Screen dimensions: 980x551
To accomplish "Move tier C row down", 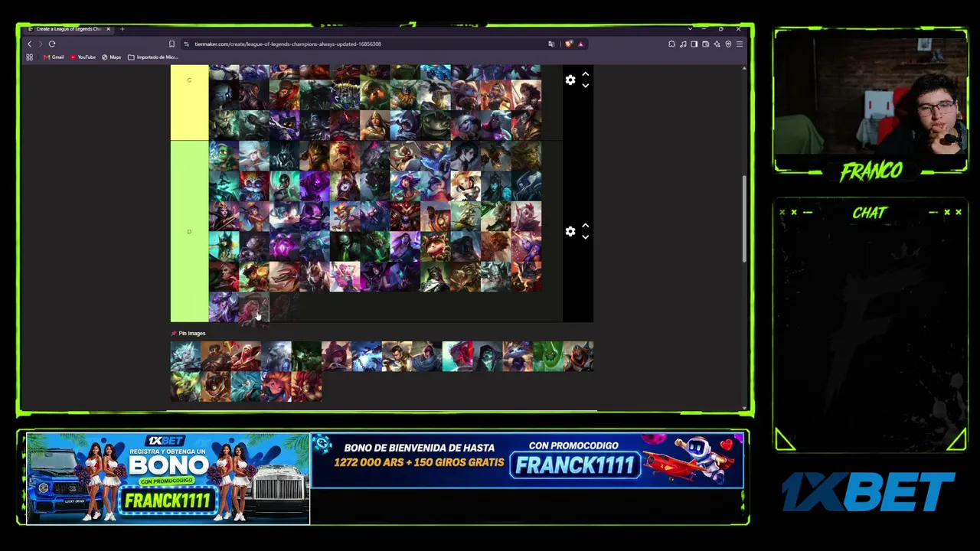I will [x=586, y=85].
